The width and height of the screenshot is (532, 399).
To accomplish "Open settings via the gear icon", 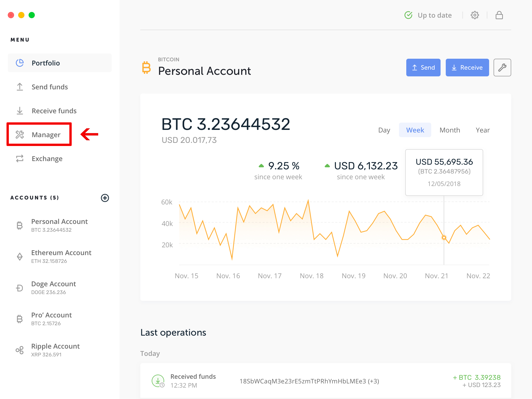I will [x=475, y=15].
